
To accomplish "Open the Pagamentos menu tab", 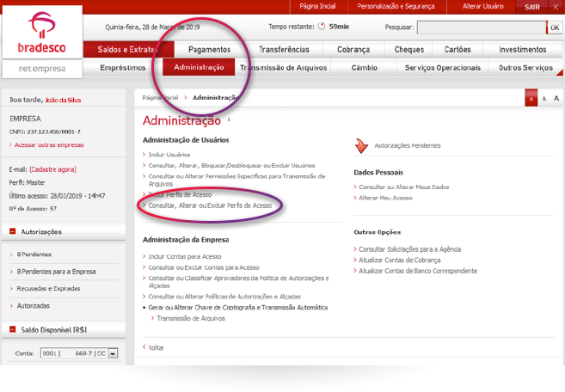I will pyautogui.click(x=209, y=50).
